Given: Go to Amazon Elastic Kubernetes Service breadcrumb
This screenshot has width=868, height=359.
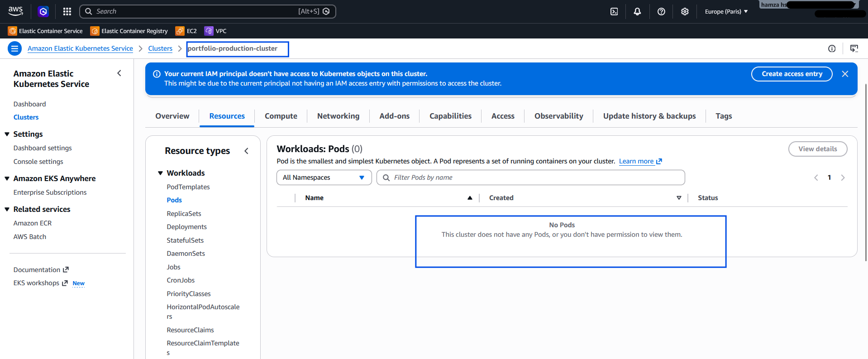Looking at the screenshot, I should [80, 48].
